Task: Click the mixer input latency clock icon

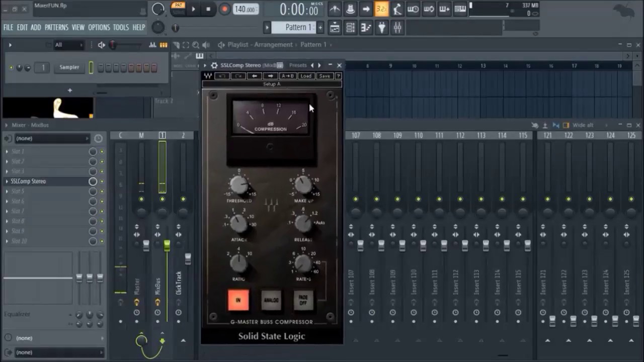Action: click(98, 138)
